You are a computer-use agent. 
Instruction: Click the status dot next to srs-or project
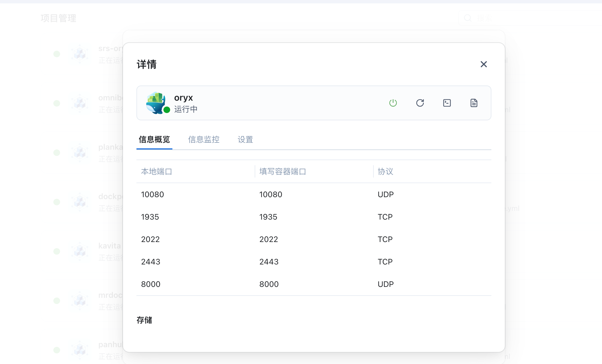pos(57,54)
